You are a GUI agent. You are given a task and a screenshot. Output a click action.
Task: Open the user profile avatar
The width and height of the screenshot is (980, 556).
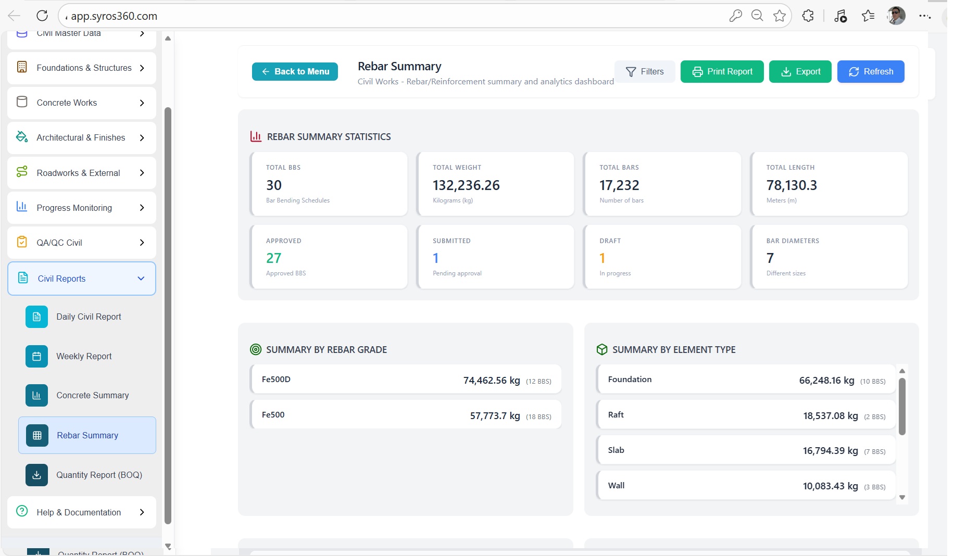click(x=896, y=16)
